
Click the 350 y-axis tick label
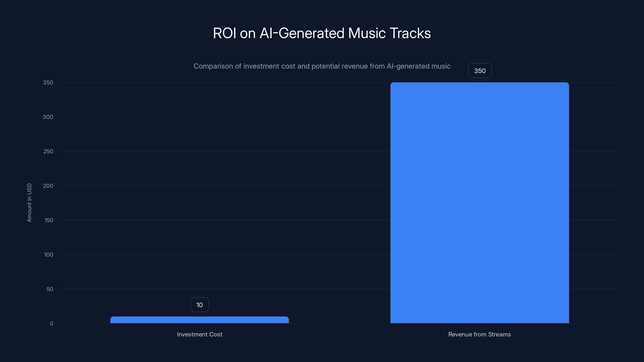pos(48,82)
